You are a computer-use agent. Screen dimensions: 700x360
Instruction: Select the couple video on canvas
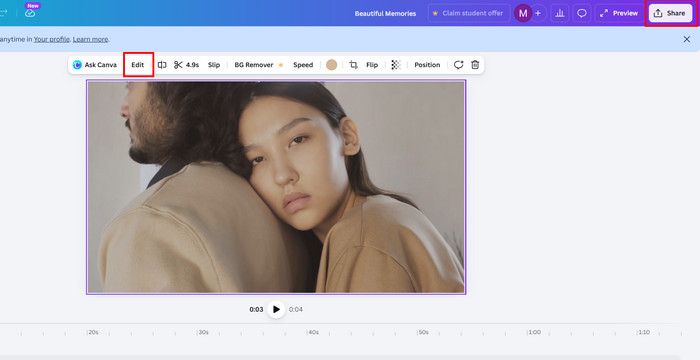point(276,187)
